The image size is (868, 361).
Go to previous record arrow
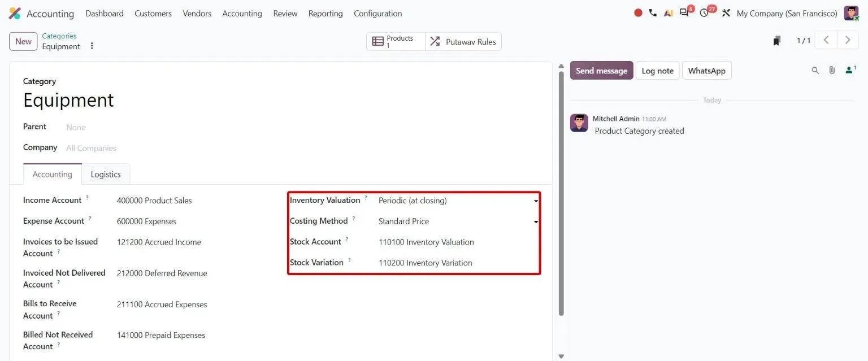coord(826,40)
